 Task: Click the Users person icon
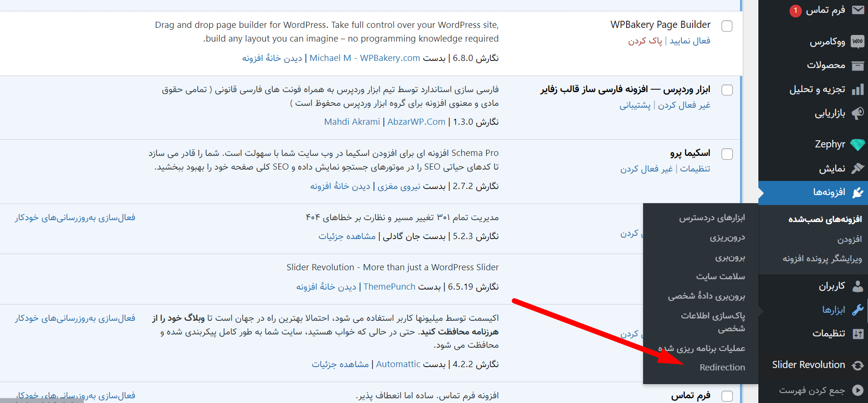coord(858,286)
